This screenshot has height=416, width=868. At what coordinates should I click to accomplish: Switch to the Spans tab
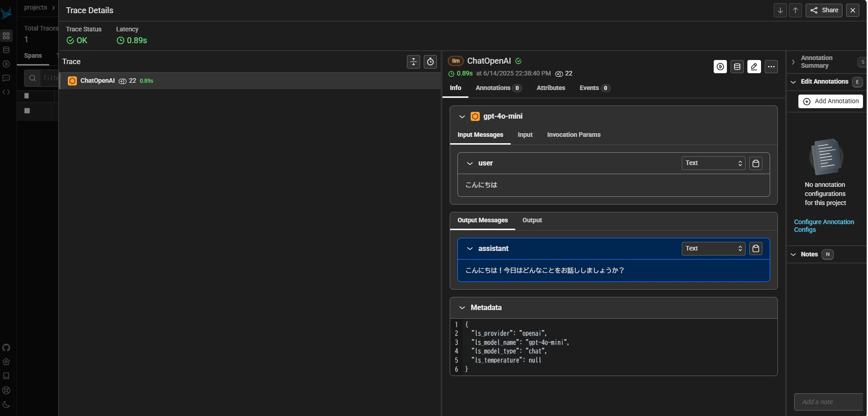33,56
